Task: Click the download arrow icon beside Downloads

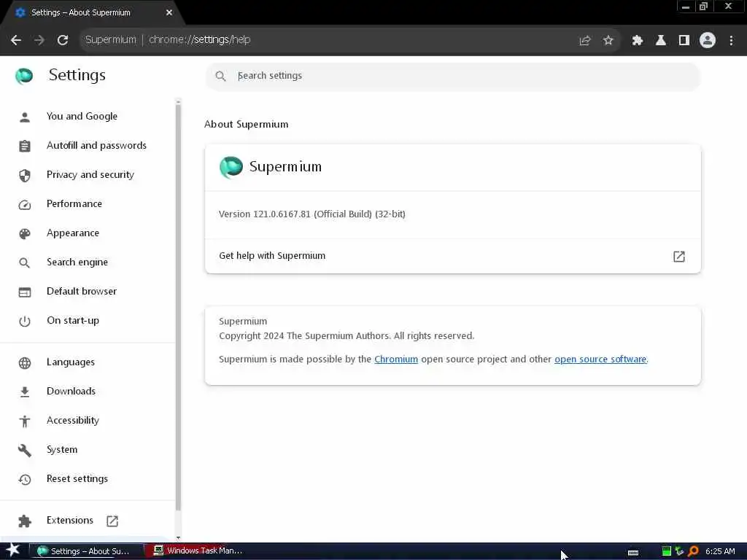Action: pyautogui.click(x=25, y=392)
